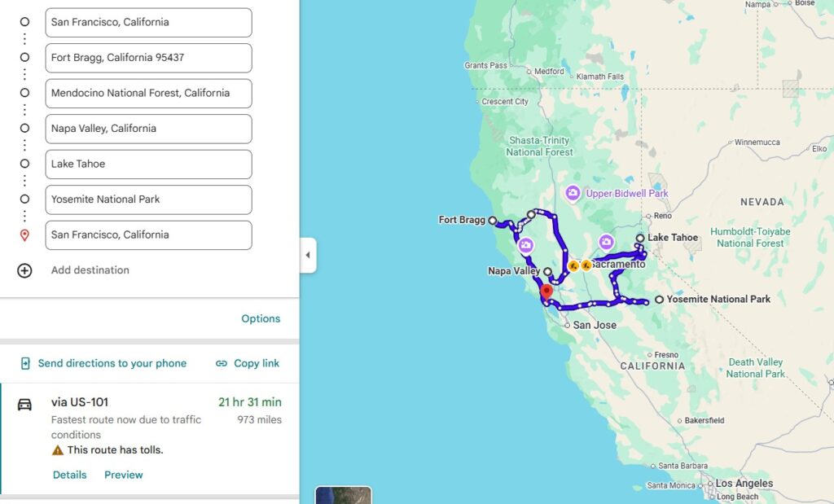Open the satellite layers thumbnail
This screenshot has width=834, height=504.
(344, 495)
